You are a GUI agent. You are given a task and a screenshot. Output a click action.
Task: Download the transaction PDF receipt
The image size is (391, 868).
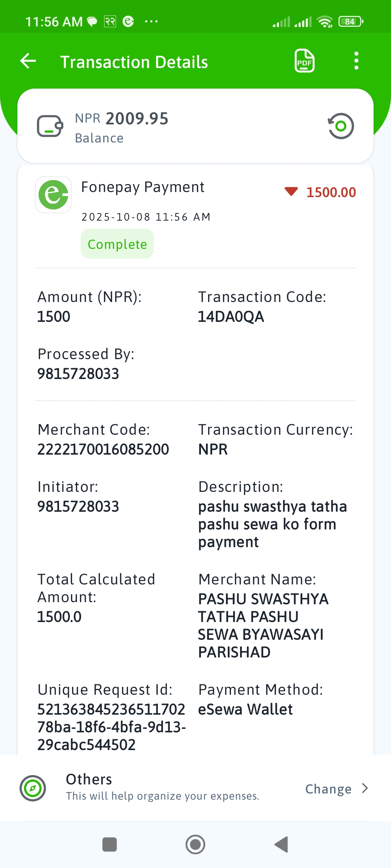(304, 61)
